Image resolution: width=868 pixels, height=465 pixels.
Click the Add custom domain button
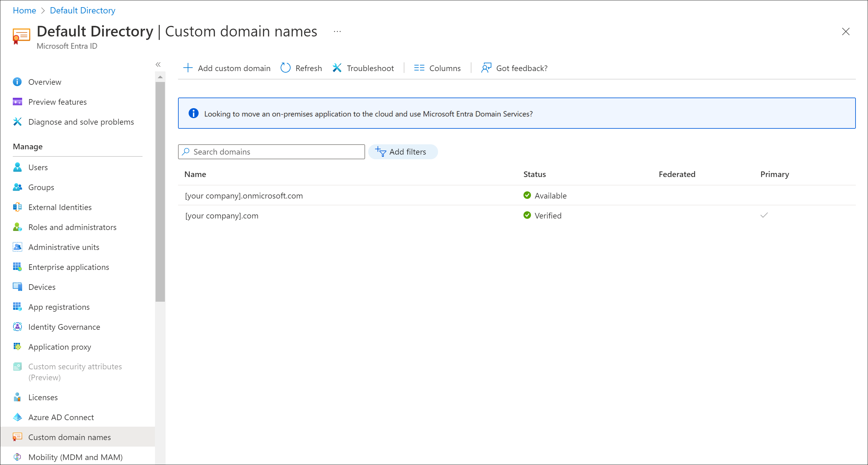pyautogui.click(x=227, y=68)
